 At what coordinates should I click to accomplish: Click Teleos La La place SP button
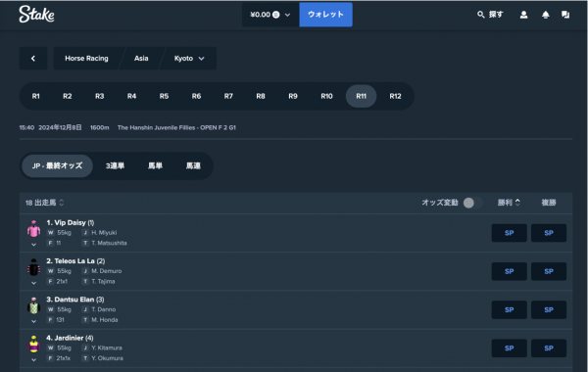[549, 271]
